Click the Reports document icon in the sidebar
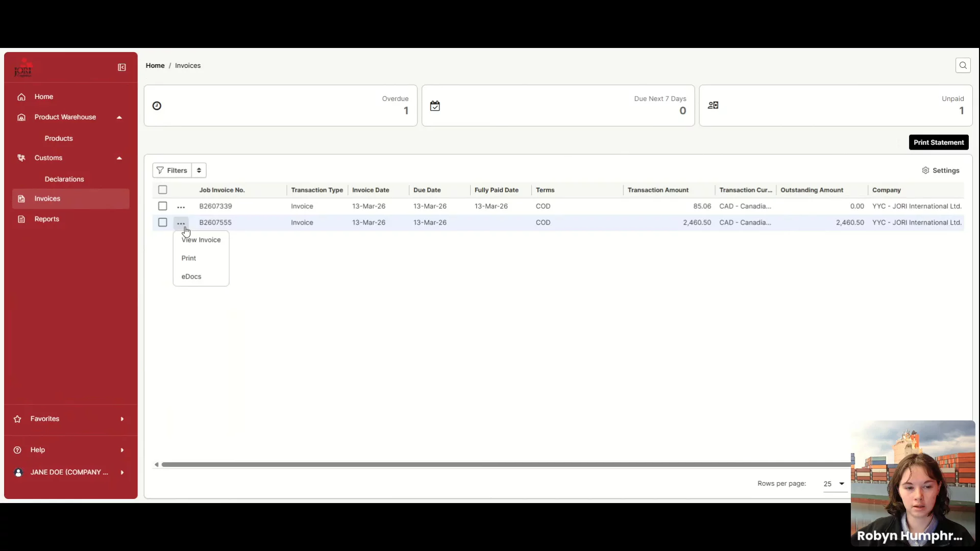This screenshot has width=980, height=551. tap(21, 219)
